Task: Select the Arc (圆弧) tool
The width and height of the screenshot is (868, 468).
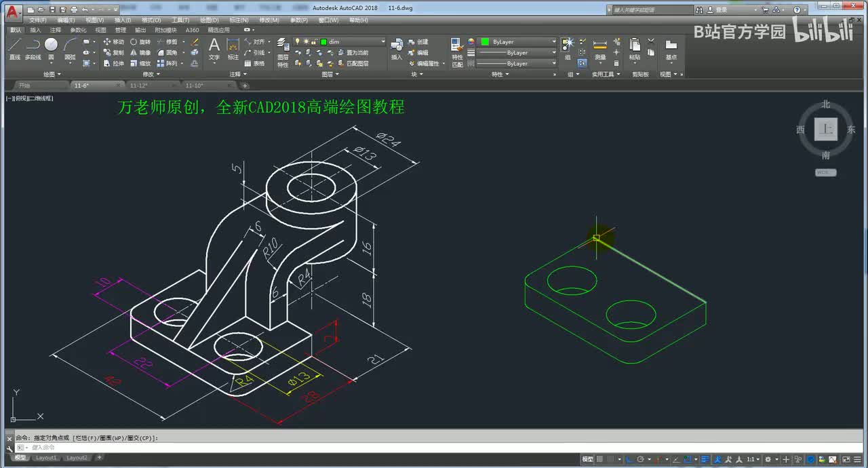Action: pyautogui.click(x=70, y=49)
